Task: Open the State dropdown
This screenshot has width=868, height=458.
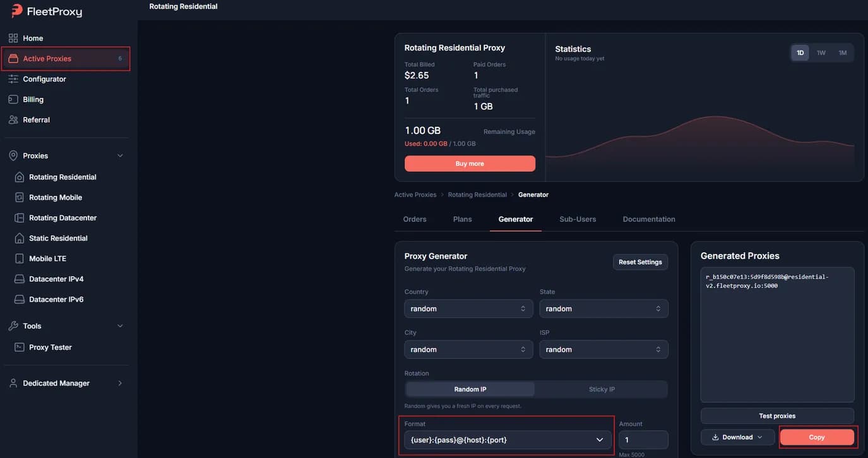Action: point(603,309)
